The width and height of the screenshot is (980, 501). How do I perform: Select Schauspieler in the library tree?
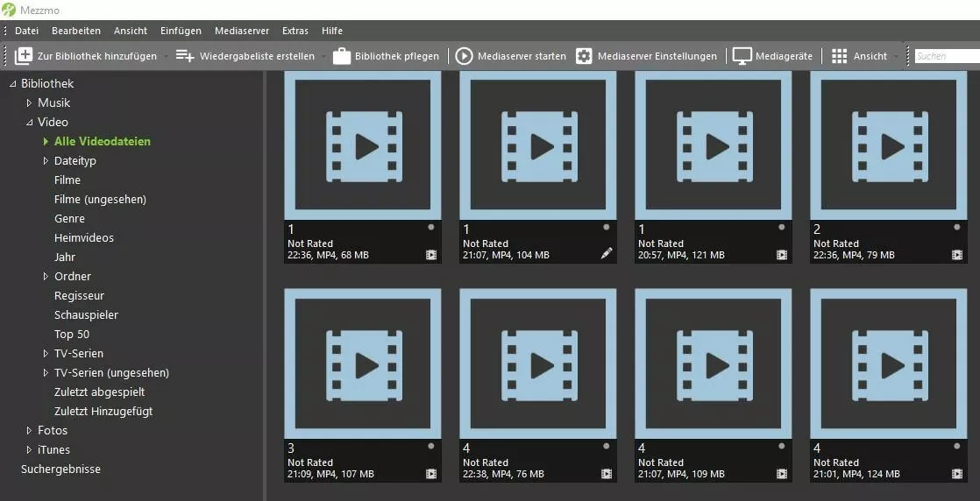click(x=86, y=314)
